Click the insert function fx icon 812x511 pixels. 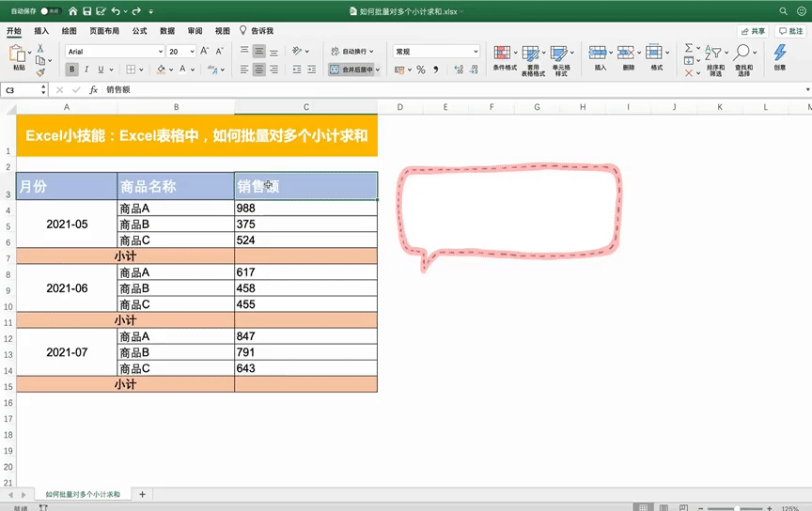[x=93, y=89]
